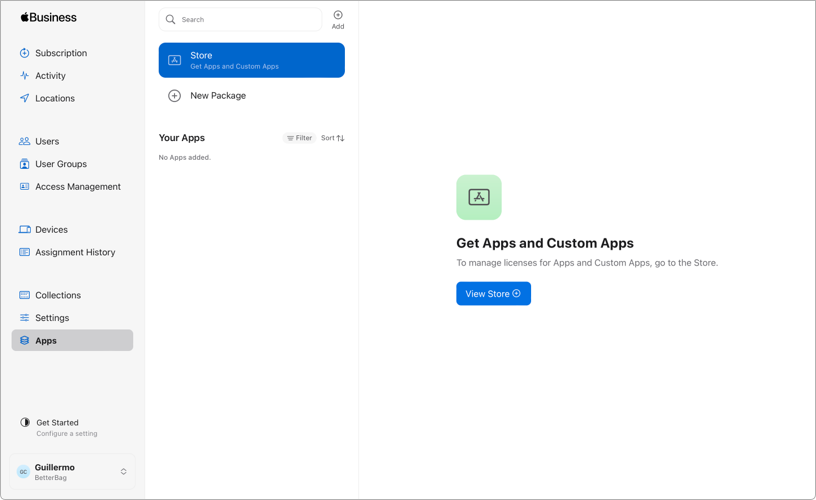Click the Subscription icon in sidebar
The image size is (816, 500).
point(24,53)
